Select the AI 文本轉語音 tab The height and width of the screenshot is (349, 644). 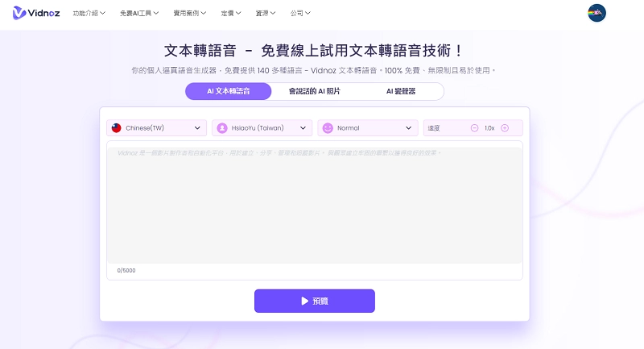point(229,91)
